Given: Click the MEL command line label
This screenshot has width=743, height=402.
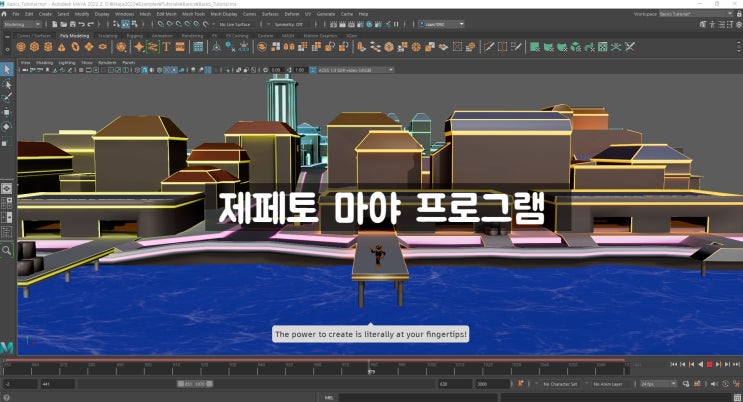Looking at the screenshot, I should [329, 398].
